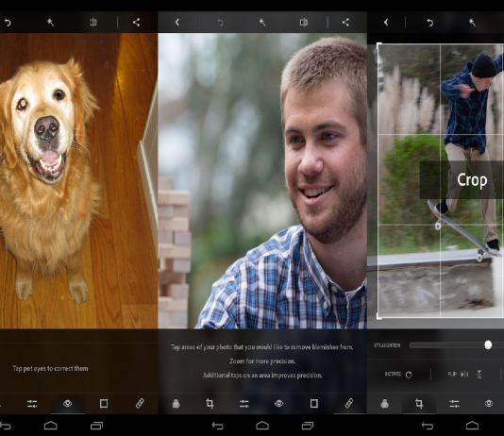Tap auto-enhance magic wand above dog photo
This screenshot has width=504, height=436.
click(x=50, y=22)
